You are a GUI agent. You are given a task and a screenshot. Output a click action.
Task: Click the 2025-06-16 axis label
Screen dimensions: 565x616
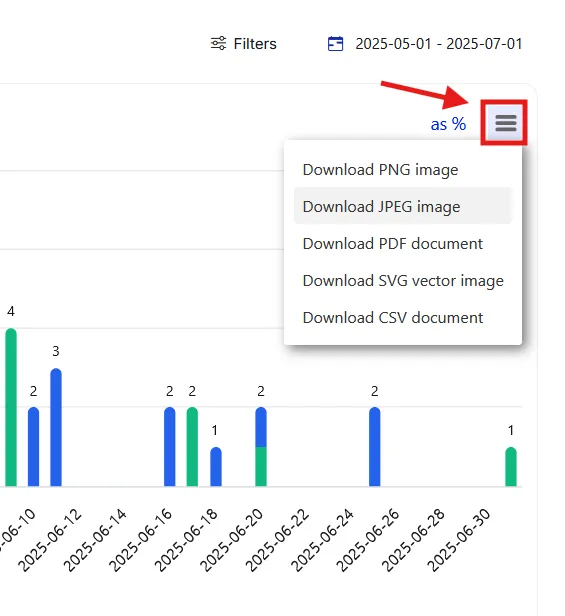[140, 540]
